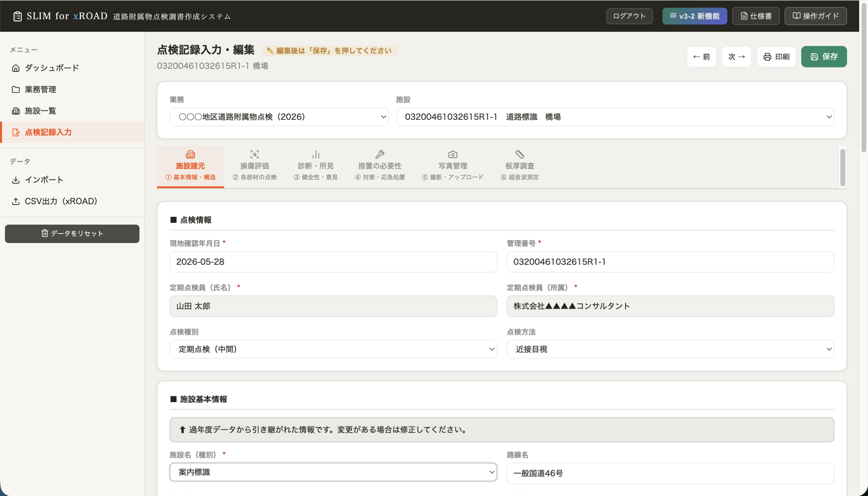Click the 編集後は「保存」を押してください notice
868x496 pixels.
point(329,50)
